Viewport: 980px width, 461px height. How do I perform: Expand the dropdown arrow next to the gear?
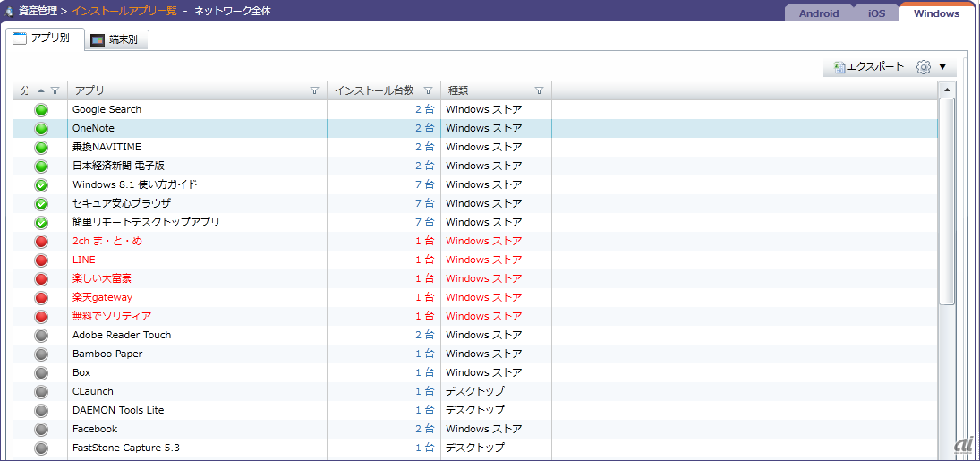(942, 67)
